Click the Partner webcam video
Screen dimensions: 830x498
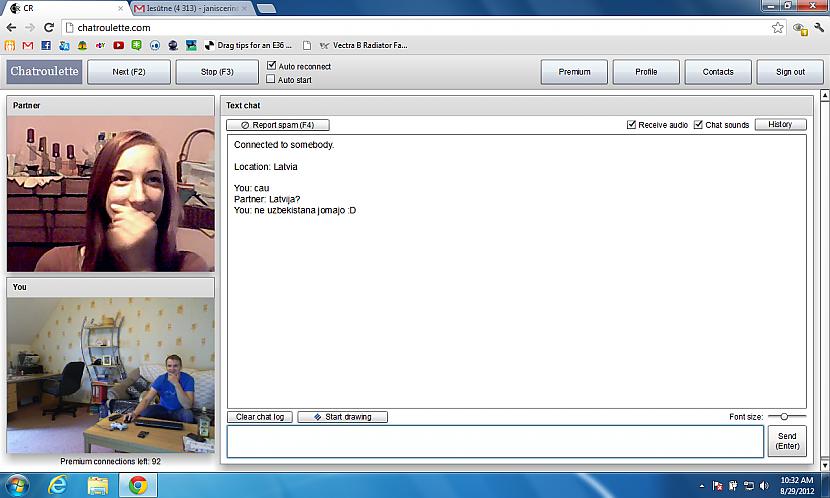[111, 194]
